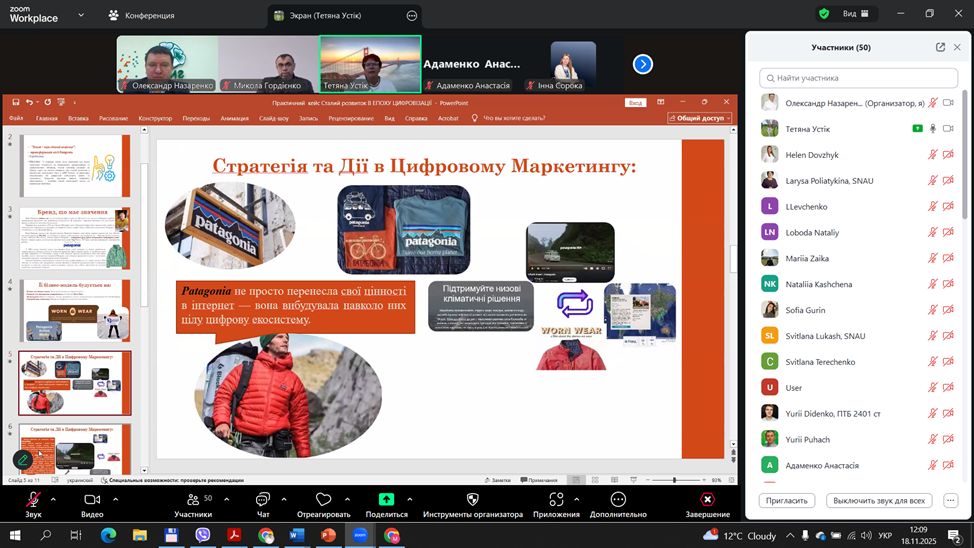Open shared screen tab options menu

tap(411, 15)
